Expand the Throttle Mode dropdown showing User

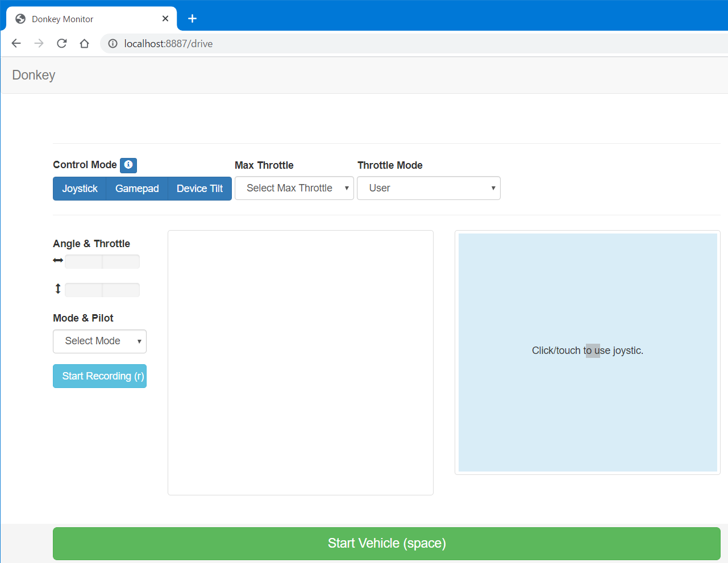(x=429, y=188)
